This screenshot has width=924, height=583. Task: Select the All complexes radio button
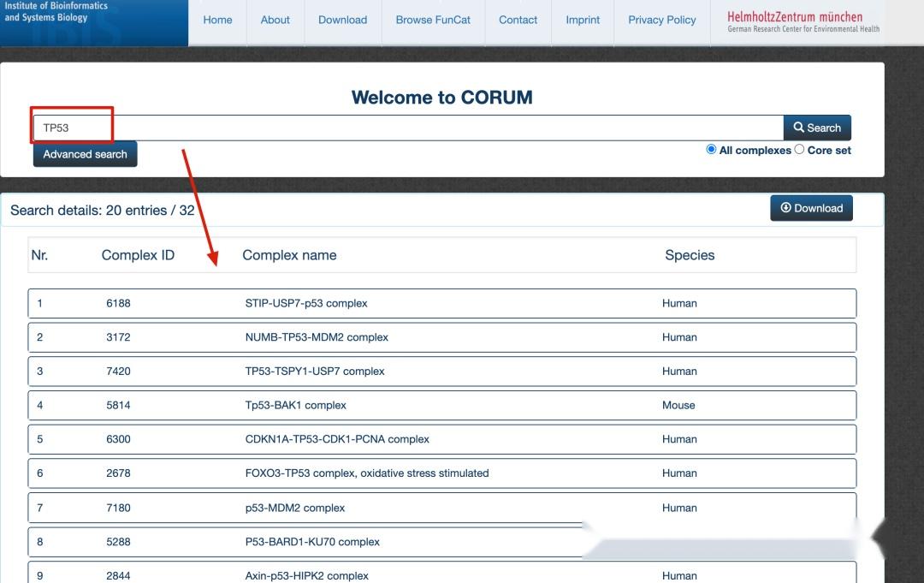(x=711, y=148)
